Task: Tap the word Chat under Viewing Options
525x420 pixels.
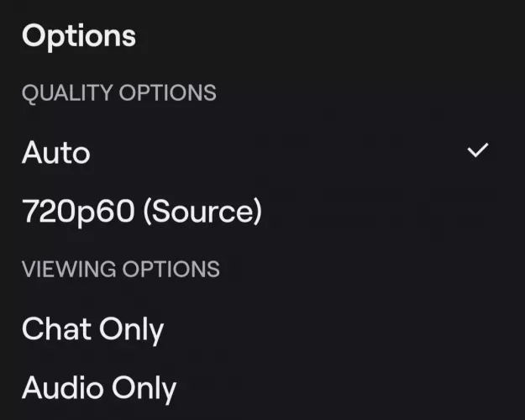Action: click(55, 329)
